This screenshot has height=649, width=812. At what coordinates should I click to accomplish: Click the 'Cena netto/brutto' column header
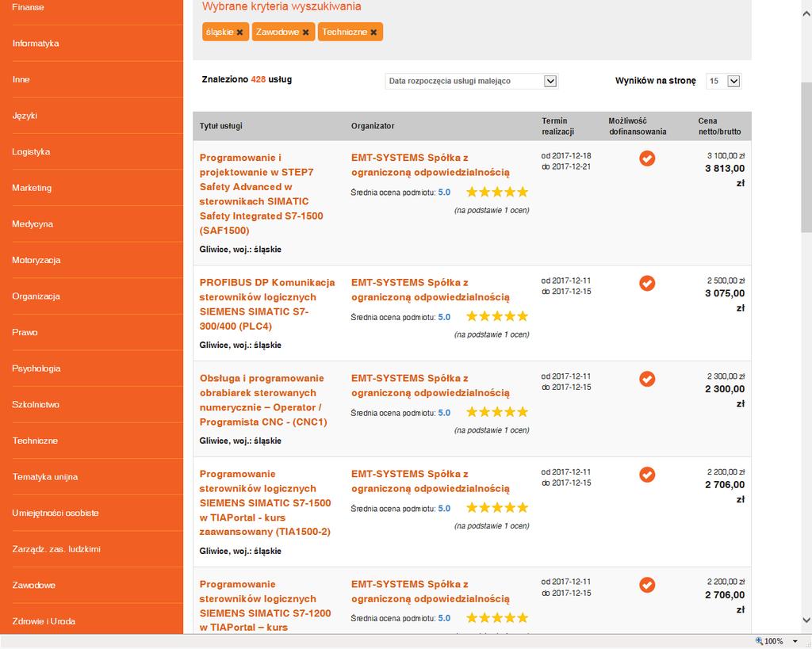point(719,126)
